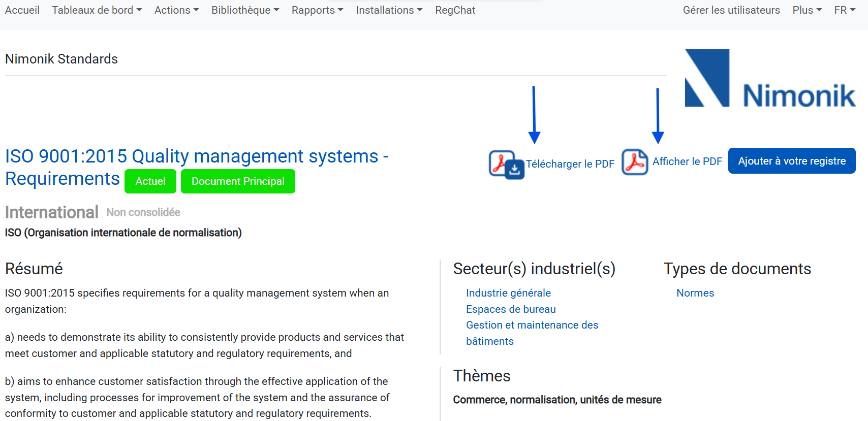Click the Afficher le PDF link text
Screen dimensions: 868x421
tap(687, 161)
